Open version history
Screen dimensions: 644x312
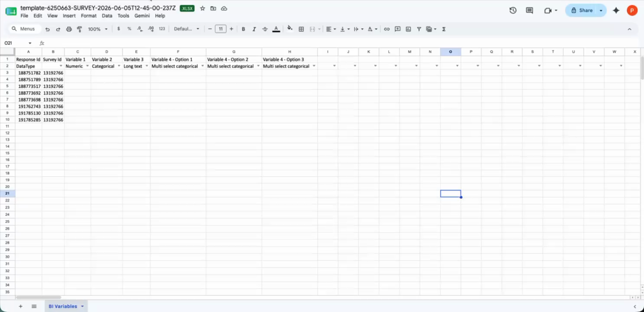tap(513, 10)
